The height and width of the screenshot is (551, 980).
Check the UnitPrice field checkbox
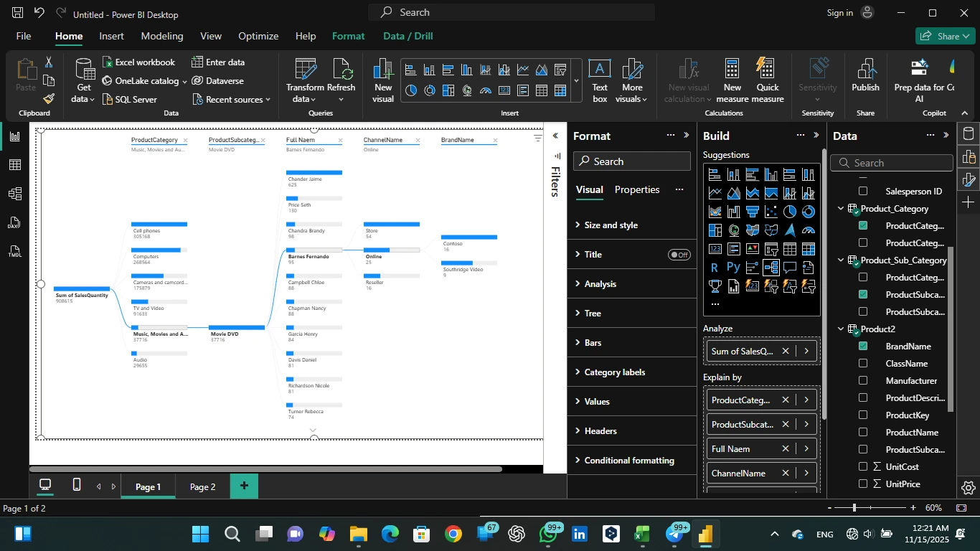tap(863, 484)
